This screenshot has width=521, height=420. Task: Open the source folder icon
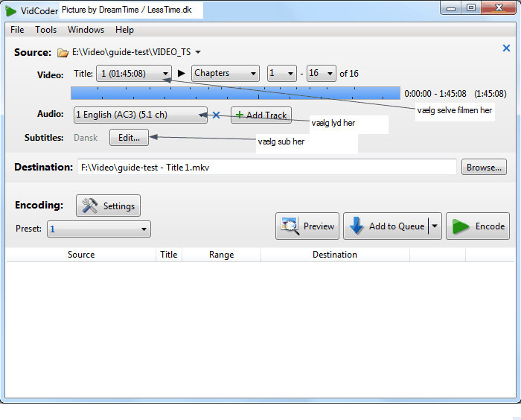(63, 53)
